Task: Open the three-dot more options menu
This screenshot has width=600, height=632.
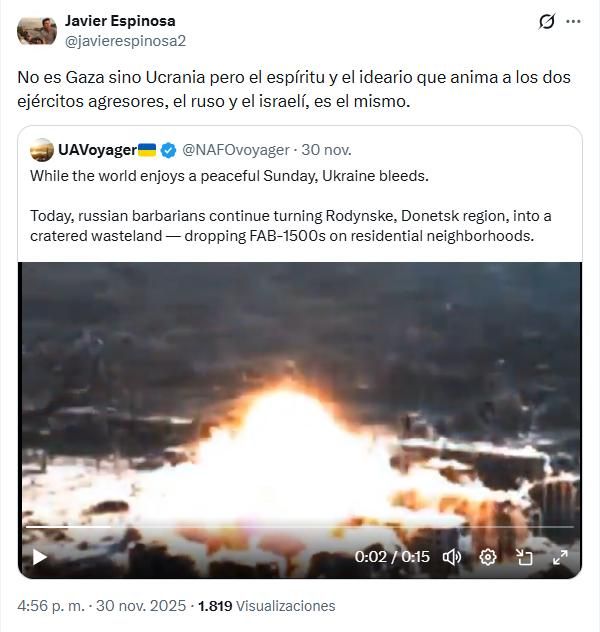Action: coord(573,21)
